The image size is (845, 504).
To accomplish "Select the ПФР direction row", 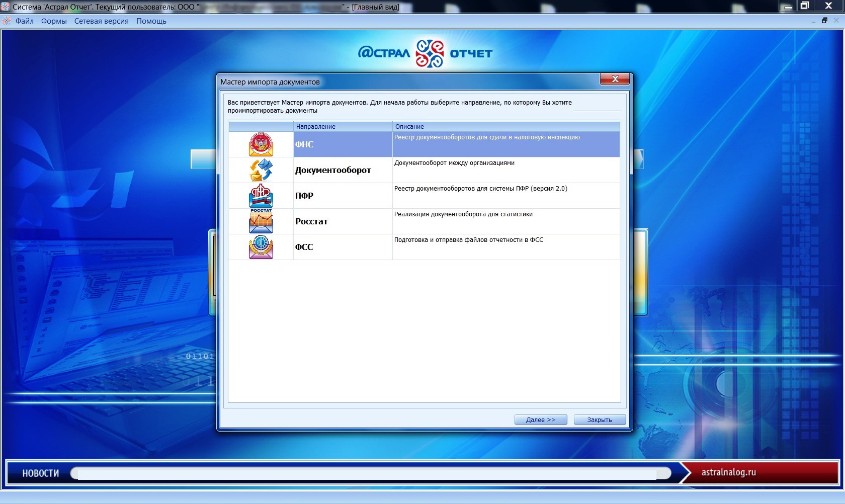I will pos(424,196).
